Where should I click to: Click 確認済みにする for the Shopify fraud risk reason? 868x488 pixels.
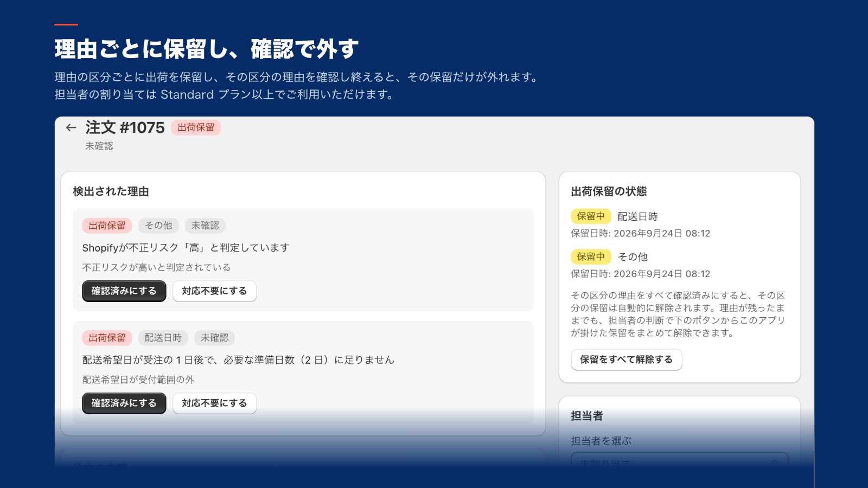(124, 291)
